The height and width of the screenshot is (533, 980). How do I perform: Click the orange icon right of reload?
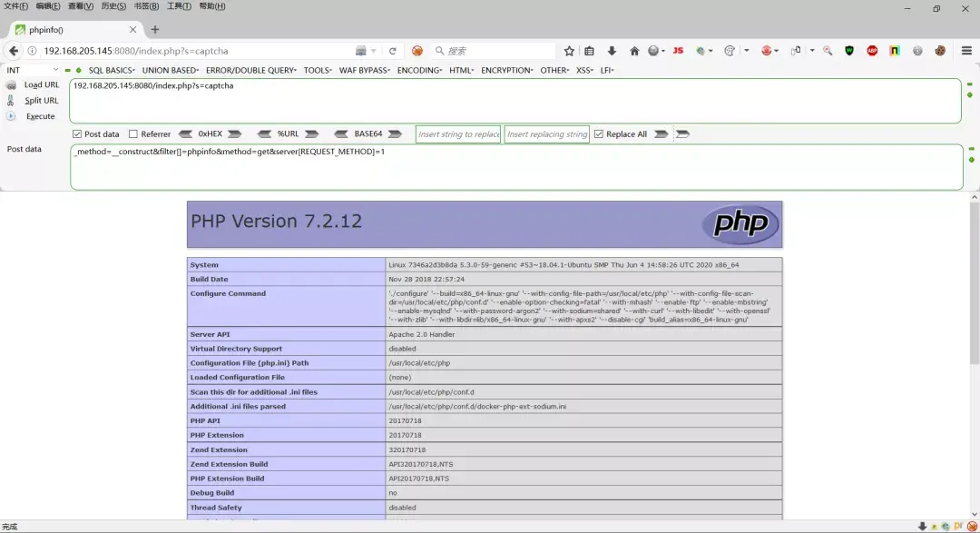(416, 51)
